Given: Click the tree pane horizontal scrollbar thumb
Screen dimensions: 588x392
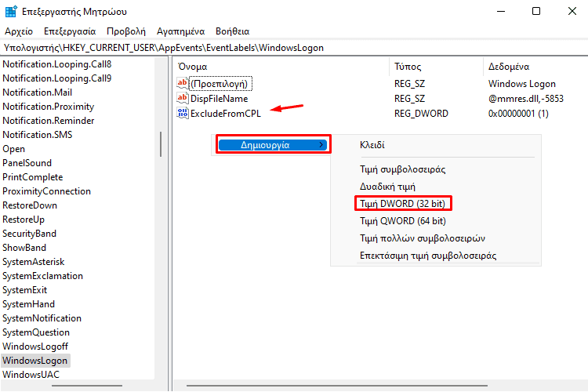Looking at the screenshot, I should pos(87,386).
